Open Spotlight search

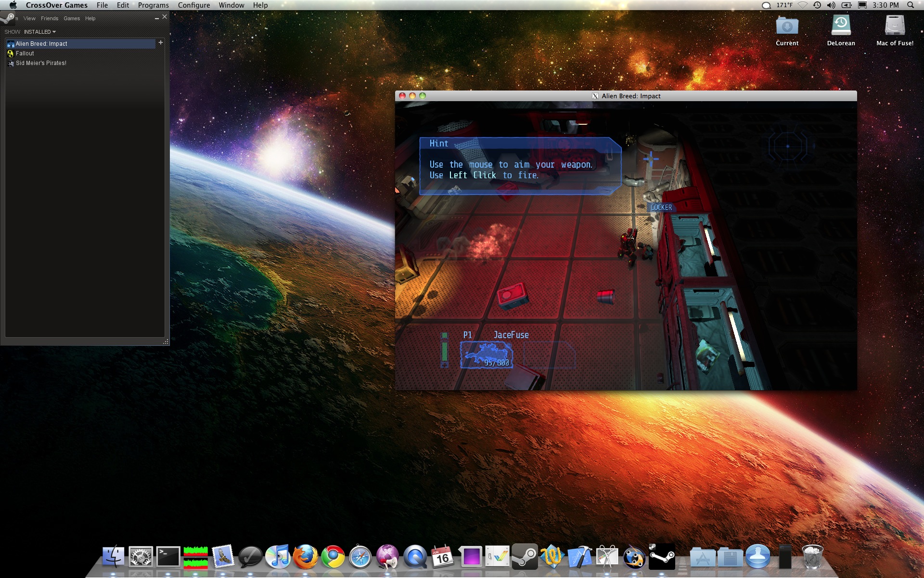pos(911,5)
